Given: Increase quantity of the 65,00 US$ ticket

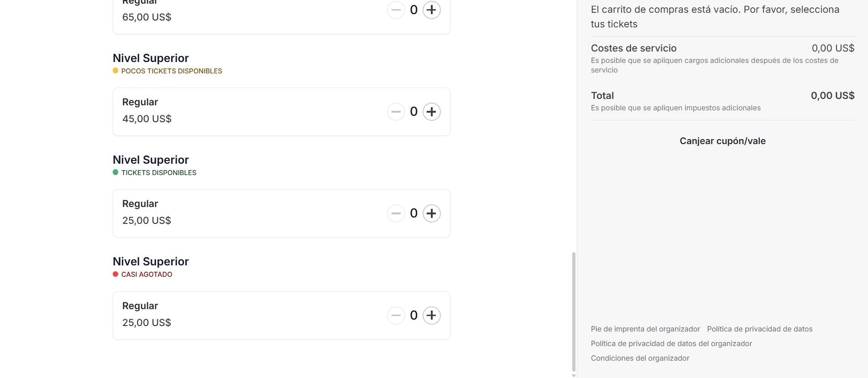Looking at the screenshot, I should click(431, 10).
